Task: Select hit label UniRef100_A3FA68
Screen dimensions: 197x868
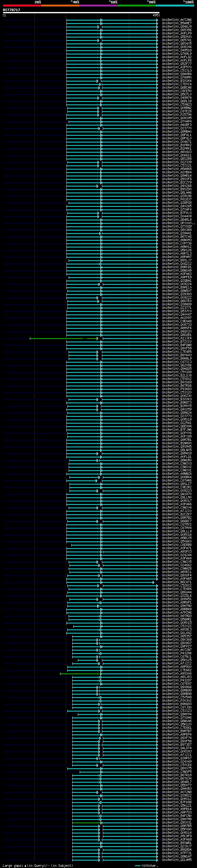Action: point(177,840)
